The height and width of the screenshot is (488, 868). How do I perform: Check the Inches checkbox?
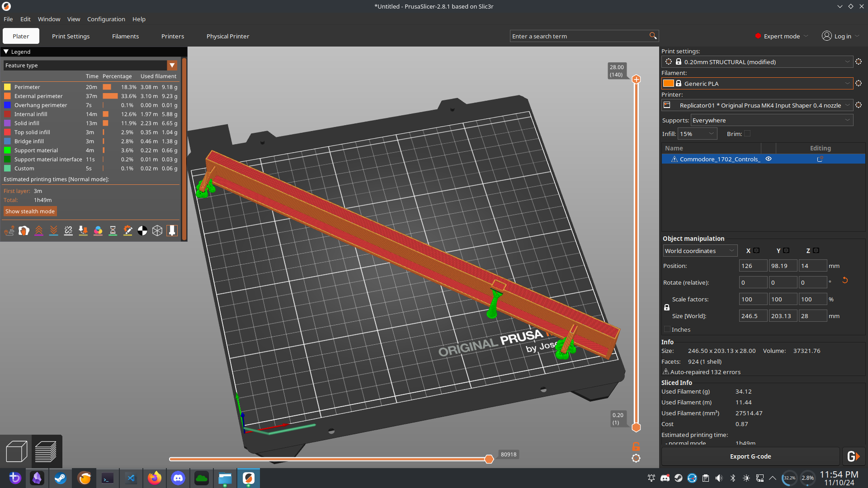tap(667, 329)
